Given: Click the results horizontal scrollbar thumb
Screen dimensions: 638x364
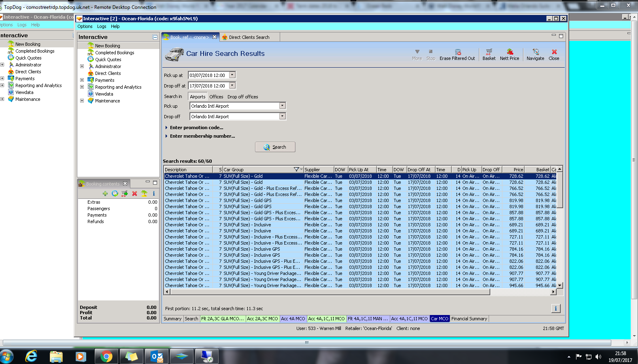Looking at the screenshot, I should point(330,292).
